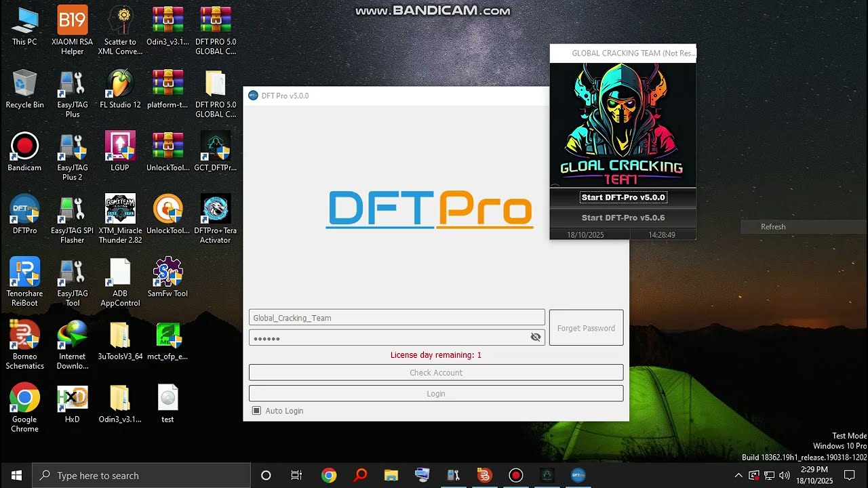Image resolution: width=868 pixels, height=488 pixels.
Task: Open the notification center icon
Action: pyautogui.click(x=849, y=475)
